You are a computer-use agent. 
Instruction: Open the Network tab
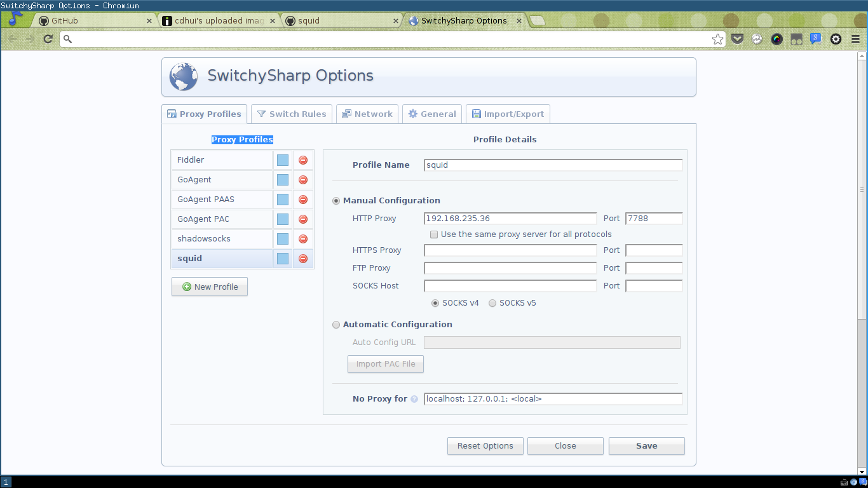[367, 114]
